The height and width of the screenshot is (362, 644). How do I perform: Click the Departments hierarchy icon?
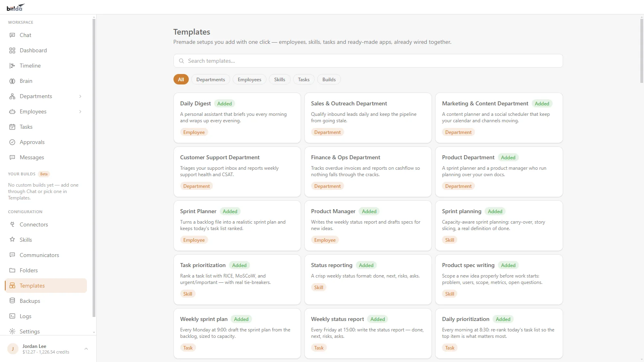pyautogui.click(x=12, y=96)
